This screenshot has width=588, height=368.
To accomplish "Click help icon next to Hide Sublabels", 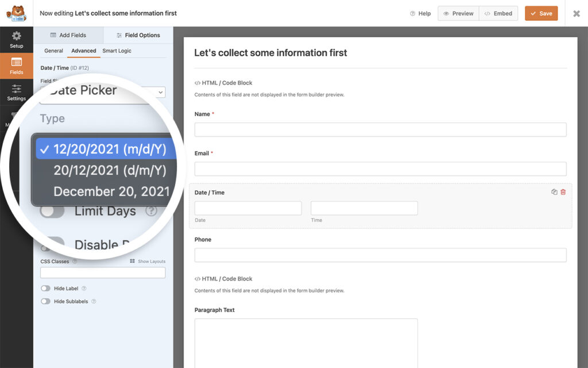I will (94, 301).
